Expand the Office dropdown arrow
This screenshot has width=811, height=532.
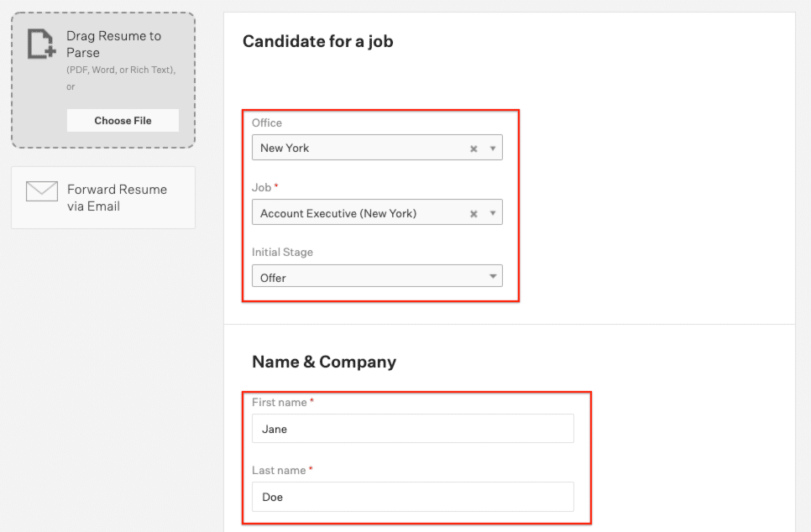pyautogui.click(x=493, y=149)
